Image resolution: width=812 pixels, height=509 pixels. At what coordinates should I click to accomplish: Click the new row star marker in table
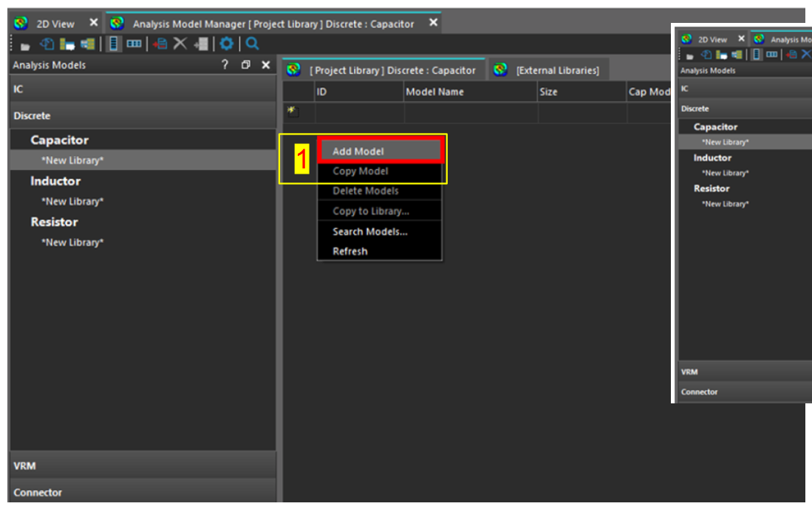tap(293, 111)
